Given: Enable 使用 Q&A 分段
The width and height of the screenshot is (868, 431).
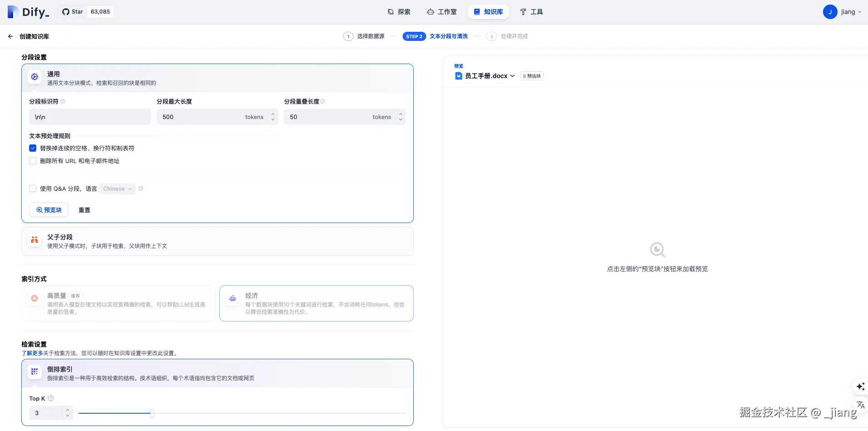Looking at the screenshot, I should pyautogui.click(x=32, y=188).
